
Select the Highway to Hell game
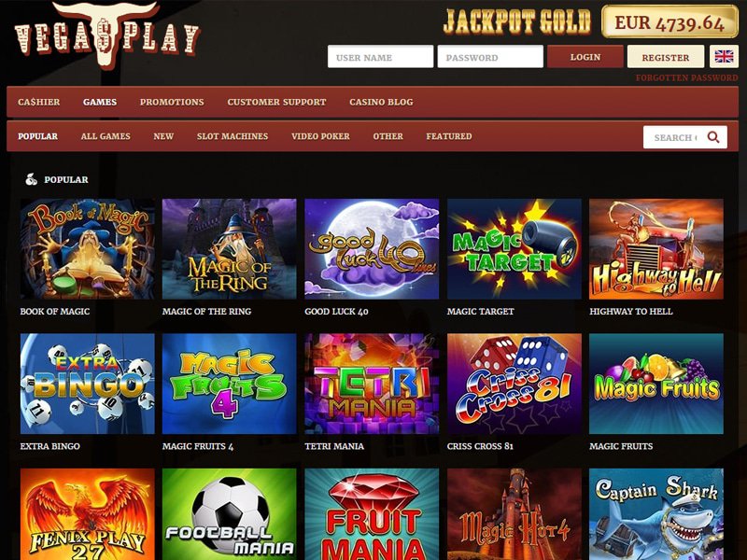[x=656, y=249]
